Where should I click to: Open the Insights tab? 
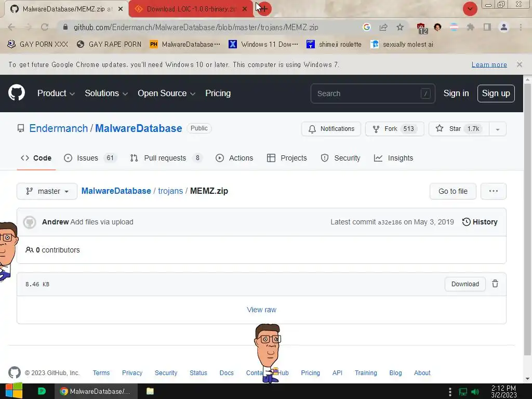tap(394, 158)
